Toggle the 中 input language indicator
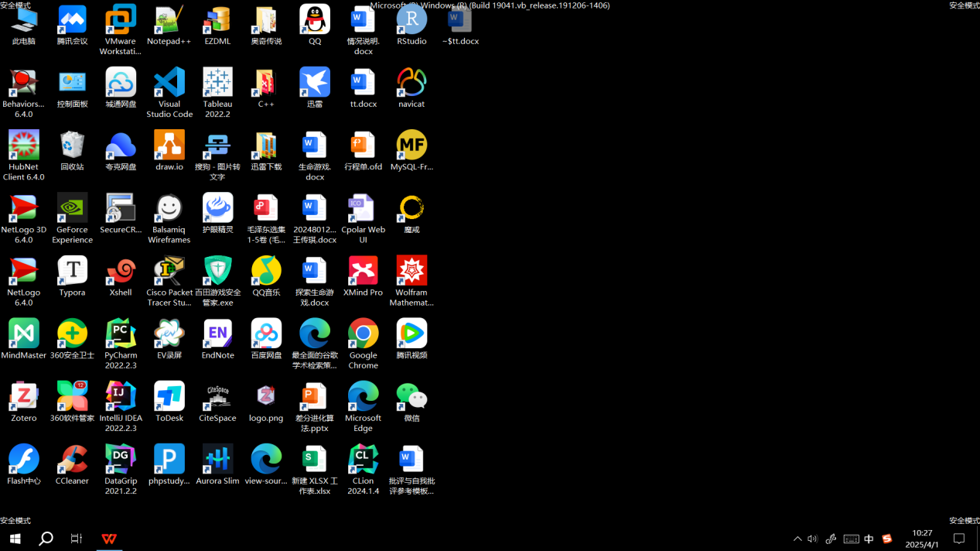 (x=869, y=539)
